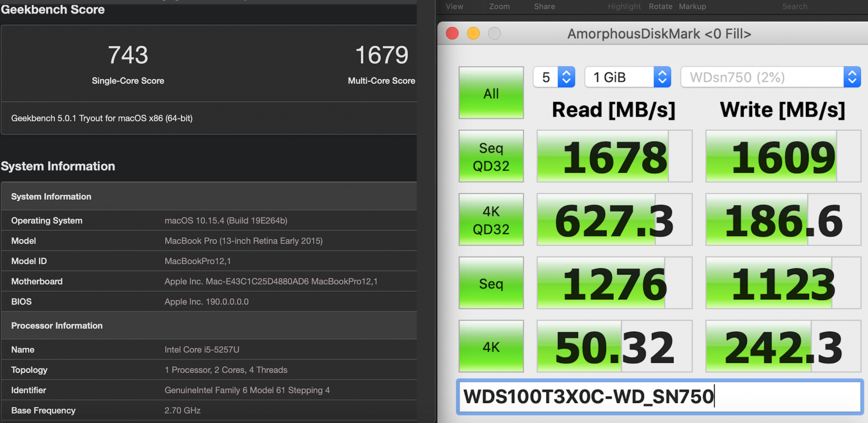Click the macOS 10.15.4 (Build 19E264b) value

coord(226,221)
